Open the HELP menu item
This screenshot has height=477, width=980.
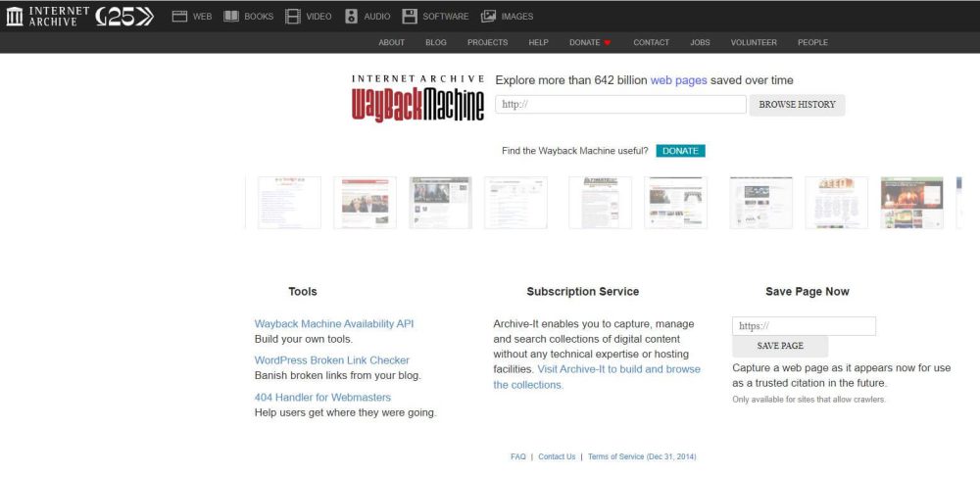tap(538, 42)
